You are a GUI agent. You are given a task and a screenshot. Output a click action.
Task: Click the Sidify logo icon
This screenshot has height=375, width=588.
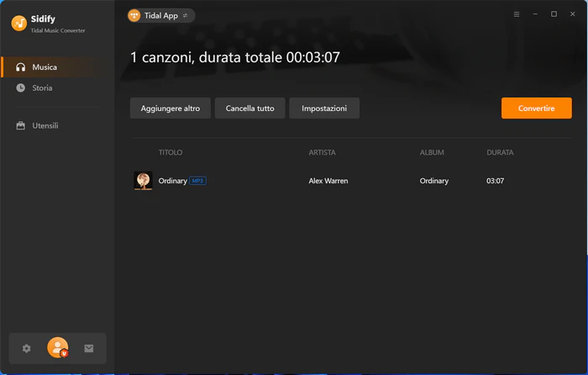pyautogui.click(x=18, y=24)
